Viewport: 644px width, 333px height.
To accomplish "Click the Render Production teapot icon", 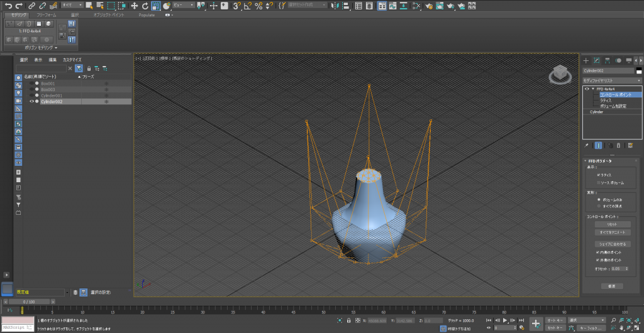I will [450, 6].
